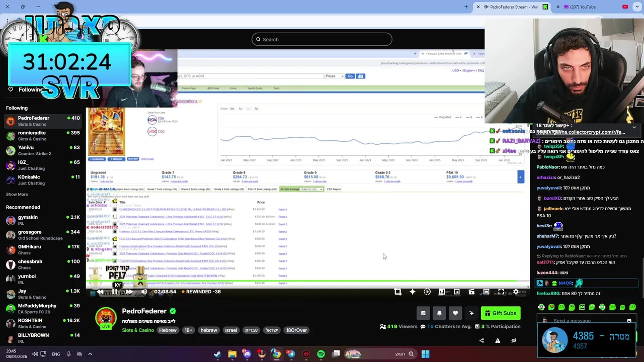The height and width of the screenshot is (362, 644).
Task: Open the channel info card icon button
Action: tap(423, 313)
